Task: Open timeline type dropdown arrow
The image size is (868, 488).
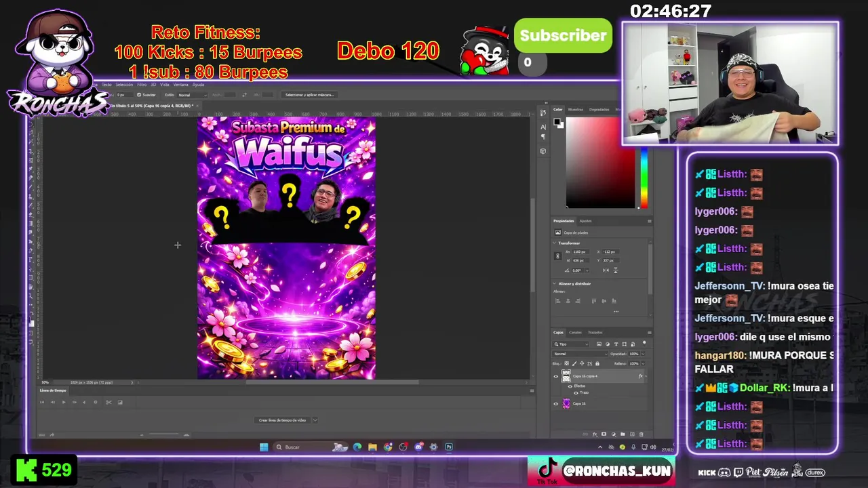Action: [315, 420]
